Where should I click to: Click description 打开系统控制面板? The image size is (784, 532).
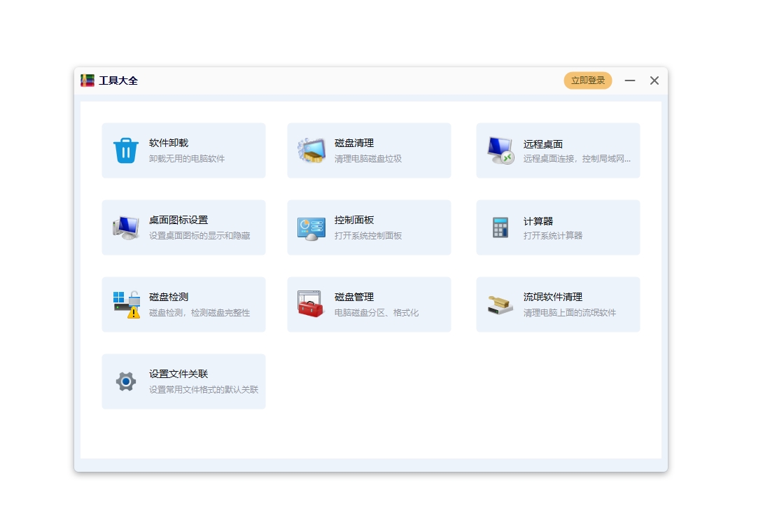pos(368,235)
